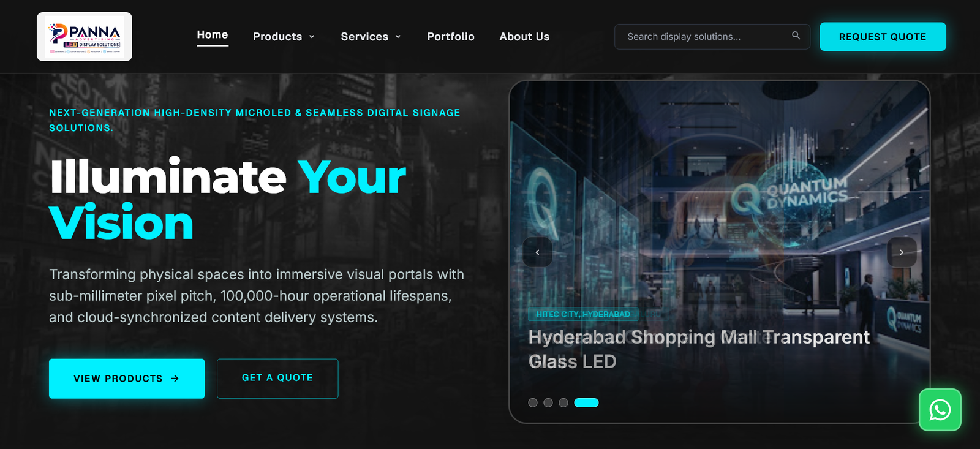Go to previous carousel slide arrow

(x=538, y=252)
